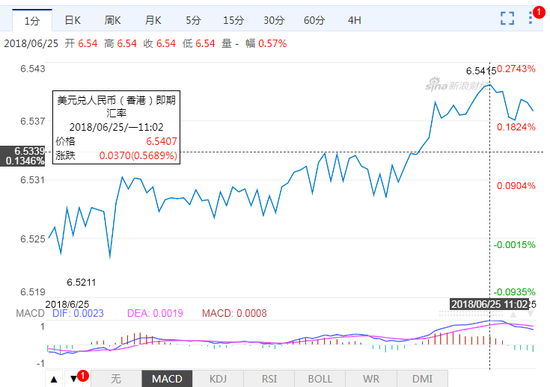550x387 pixels.
Task: Click the DIF: 0.0023 value
Action: (78, 313)
